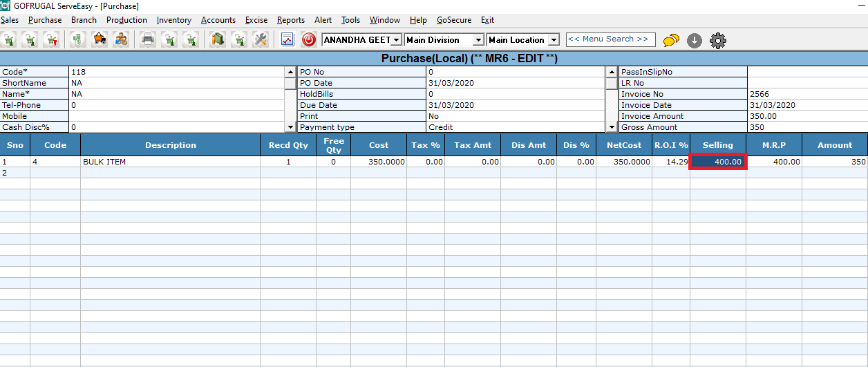
Task: Open the GoSecure menu
Action: coord(453,20)
